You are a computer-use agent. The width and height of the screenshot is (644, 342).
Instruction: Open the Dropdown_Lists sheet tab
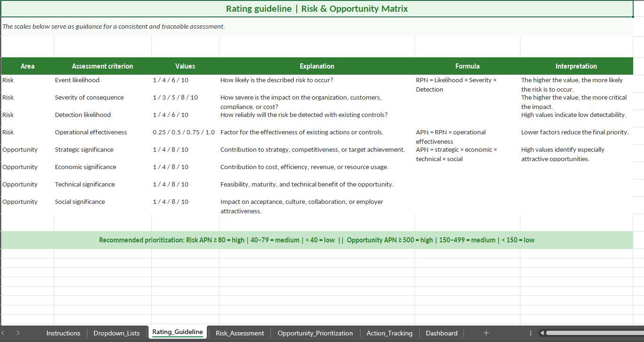[x=117, y=333]
